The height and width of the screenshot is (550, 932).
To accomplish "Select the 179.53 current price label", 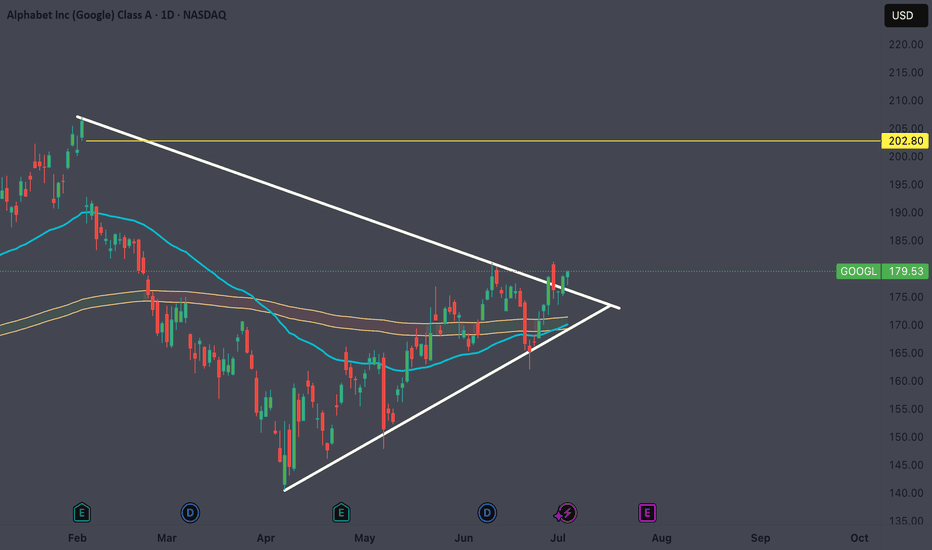I will (905, 271).
